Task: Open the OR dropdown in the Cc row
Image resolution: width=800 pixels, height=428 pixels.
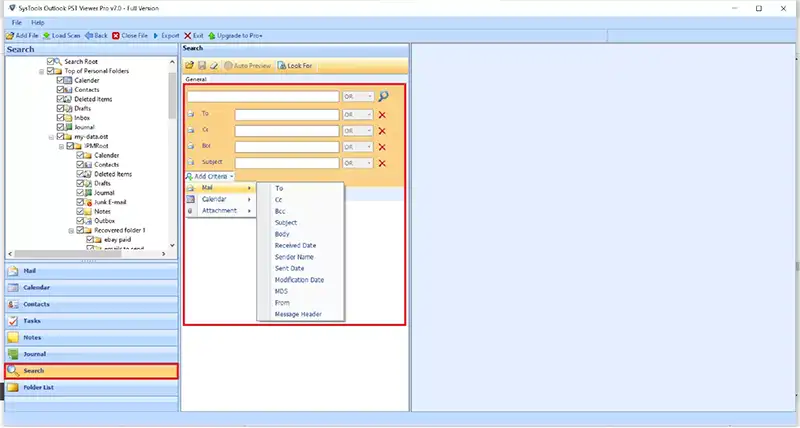Action: 358,131
